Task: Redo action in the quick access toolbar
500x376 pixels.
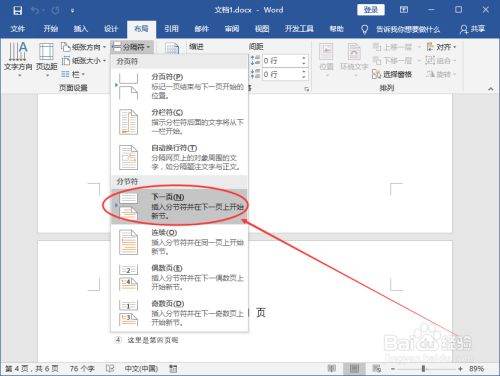Action: click(55, 11)
